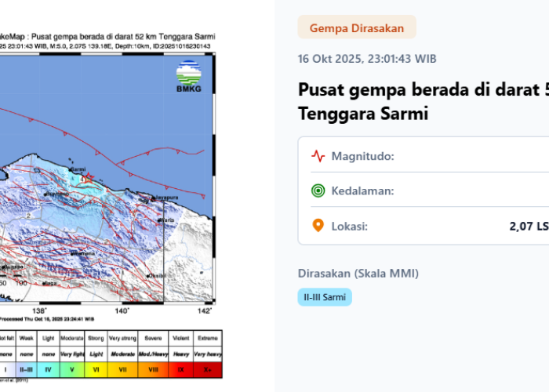Click the ShakeMap title above the map
Viewport: 549px width, 392px height.
tap(102, 36)
